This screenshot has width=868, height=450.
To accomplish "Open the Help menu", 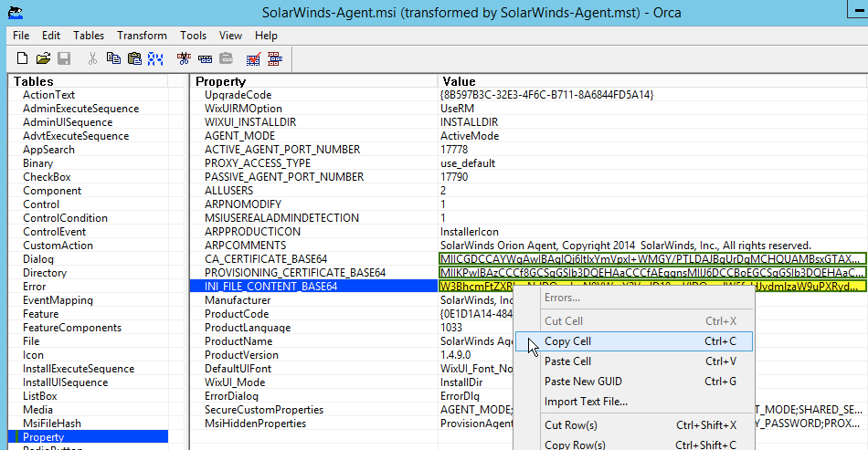I will (266, 36).
